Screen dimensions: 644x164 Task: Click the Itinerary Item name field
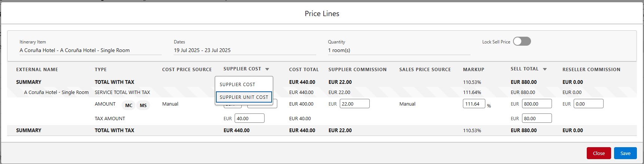click(x=75, y=50)
